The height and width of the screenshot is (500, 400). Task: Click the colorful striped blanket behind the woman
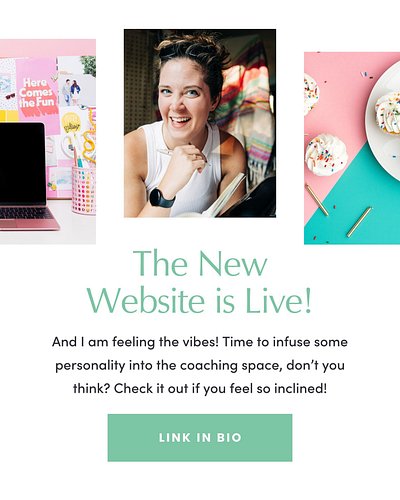pos(252,110)
